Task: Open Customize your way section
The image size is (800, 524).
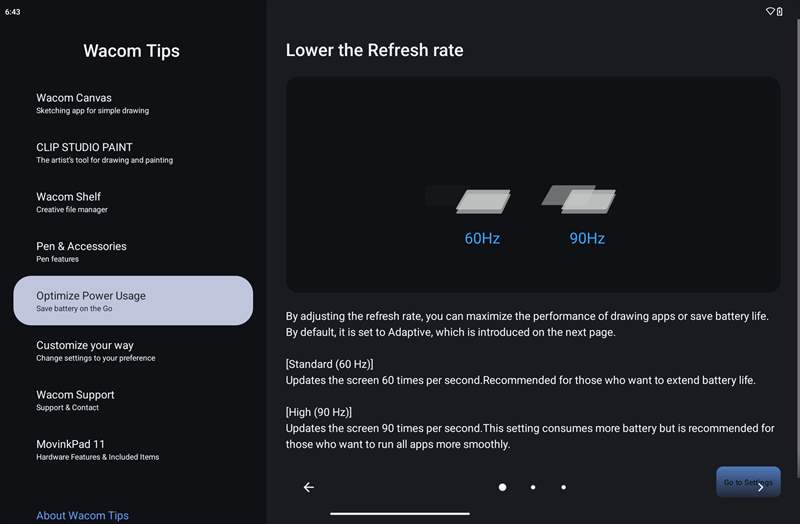Action: [133, 350]
